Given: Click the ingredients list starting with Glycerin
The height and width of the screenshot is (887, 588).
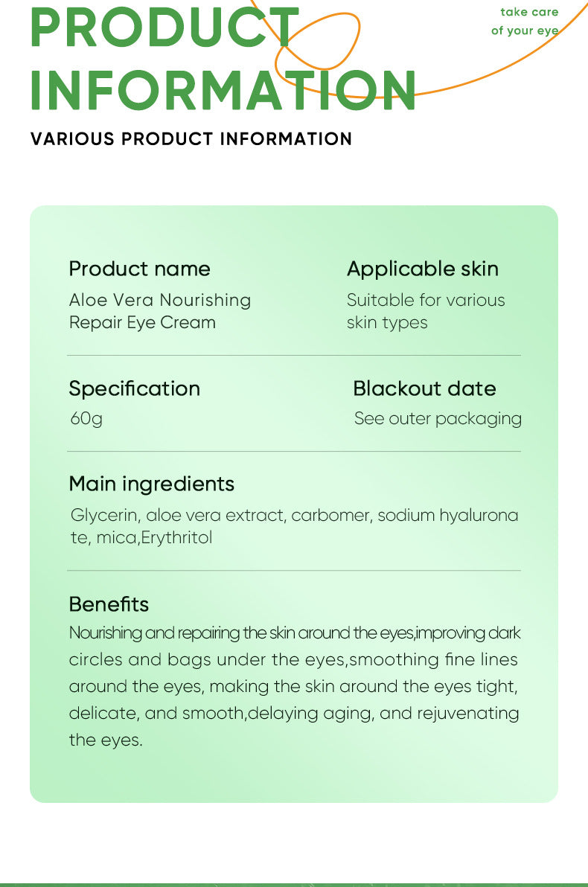Looking at the screenshot, I should tap(294, 516).
